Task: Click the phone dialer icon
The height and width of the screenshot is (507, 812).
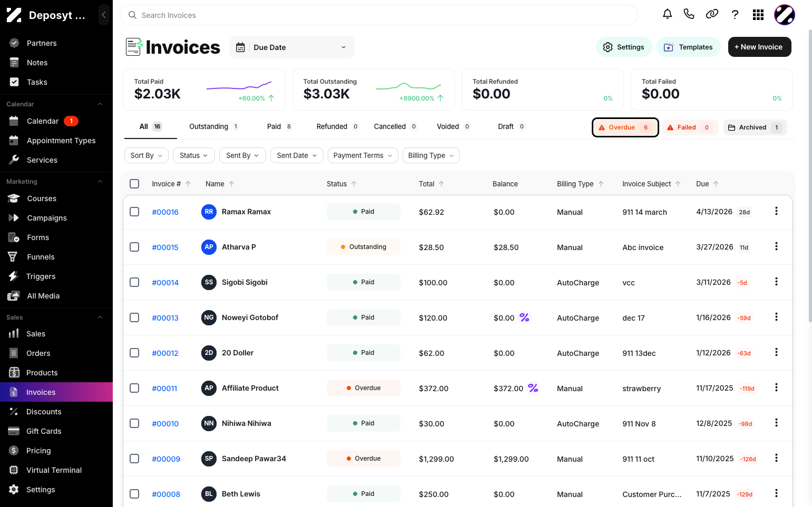Action: coord(689,14)
